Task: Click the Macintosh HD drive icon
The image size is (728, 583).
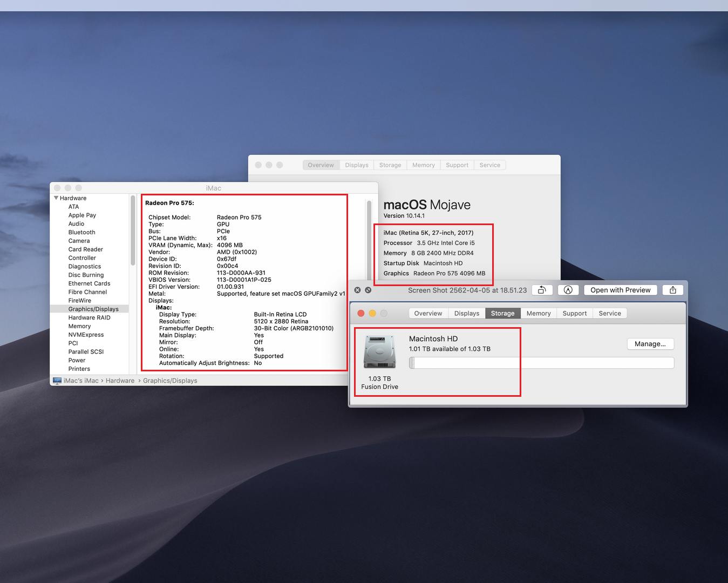Action: tap(379, 352)
